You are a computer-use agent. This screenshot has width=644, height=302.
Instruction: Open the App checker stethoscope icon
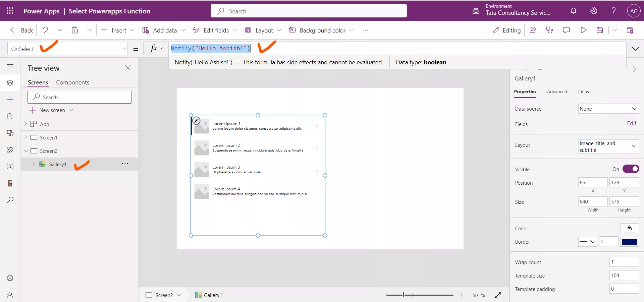549,30
